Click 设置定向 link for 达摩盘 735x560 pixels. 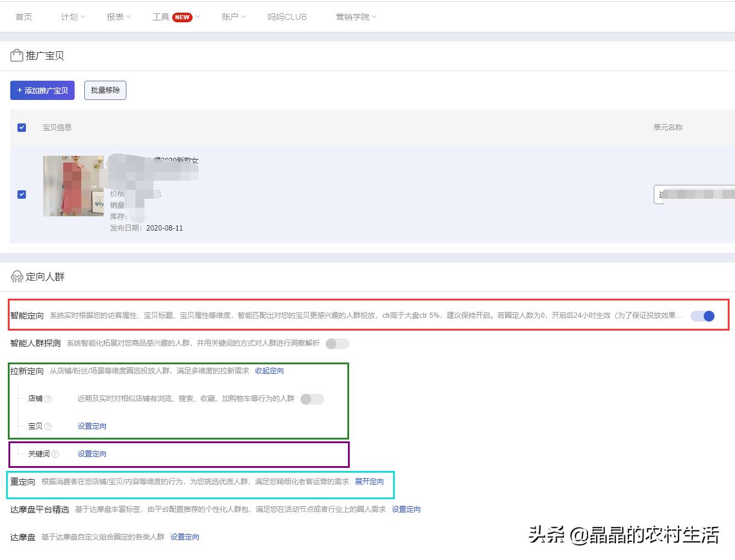(x=185, y=537)
